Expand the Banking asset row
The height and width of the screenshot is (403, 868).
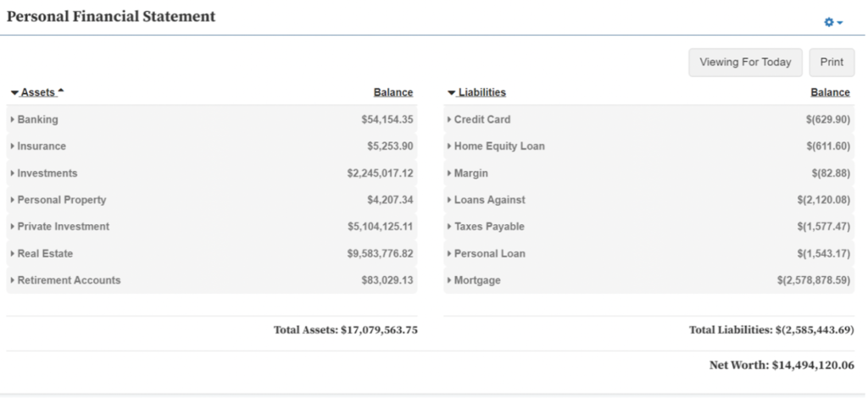tap(37, 119)
